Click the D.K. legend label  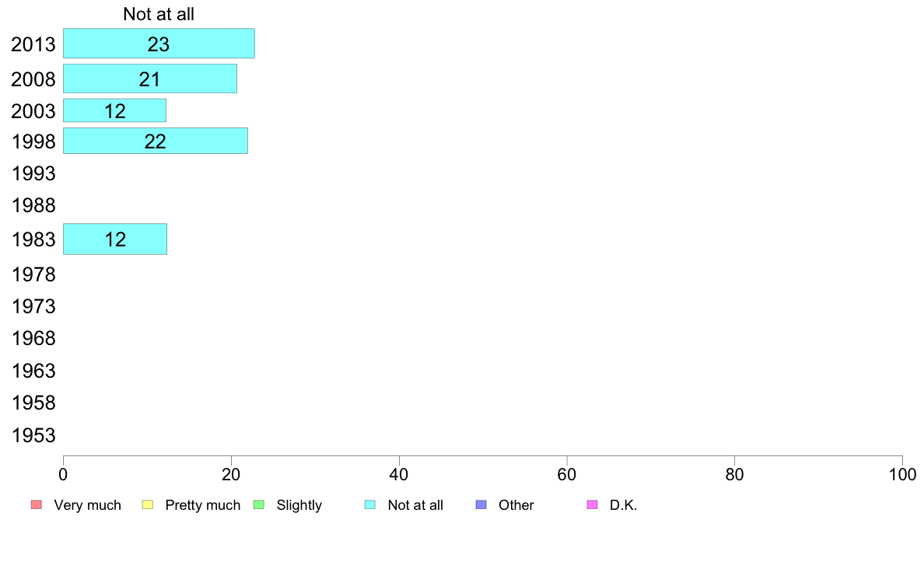pos(624,505)
